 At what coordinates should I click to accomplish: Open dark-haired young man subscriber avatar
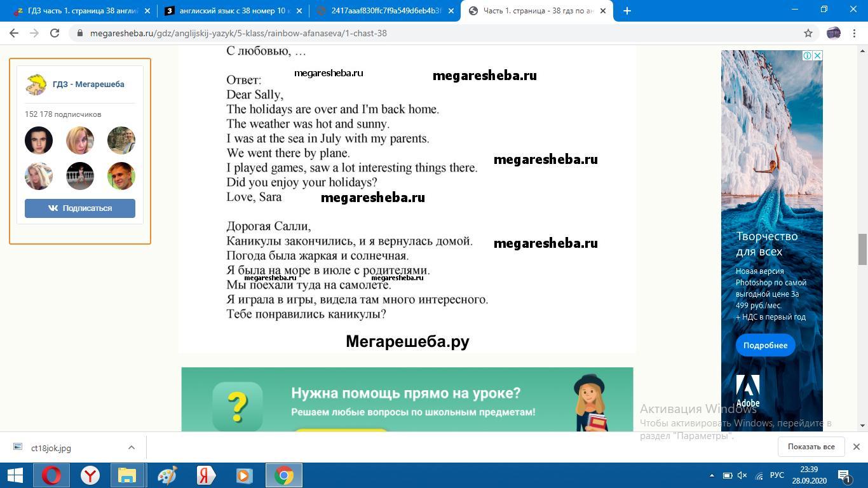39,140
